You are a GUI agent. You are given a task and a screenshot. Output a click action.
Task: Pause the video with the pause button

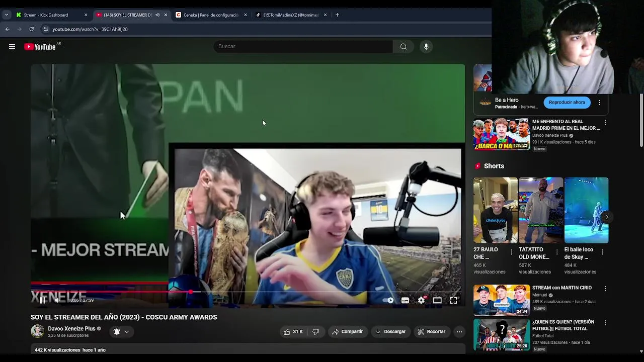(x=43, y=300)
